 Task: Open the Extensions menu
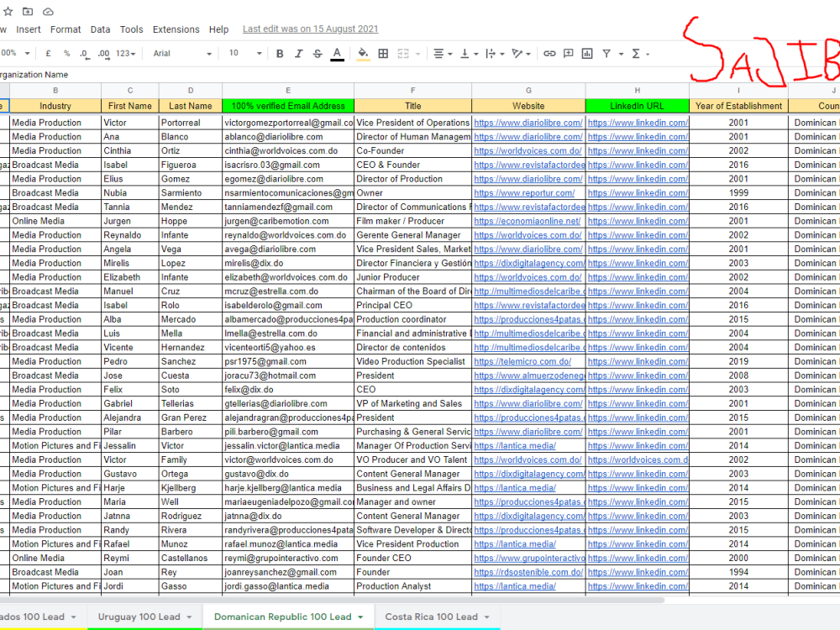coord(176,29)
